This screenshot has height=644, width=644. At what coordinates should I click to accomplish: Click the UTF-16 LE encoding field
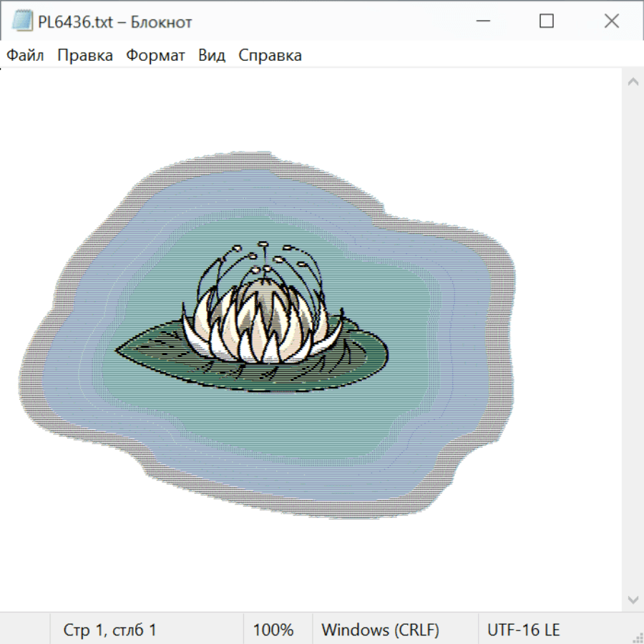pyautogui.click(x=523, y=630)
